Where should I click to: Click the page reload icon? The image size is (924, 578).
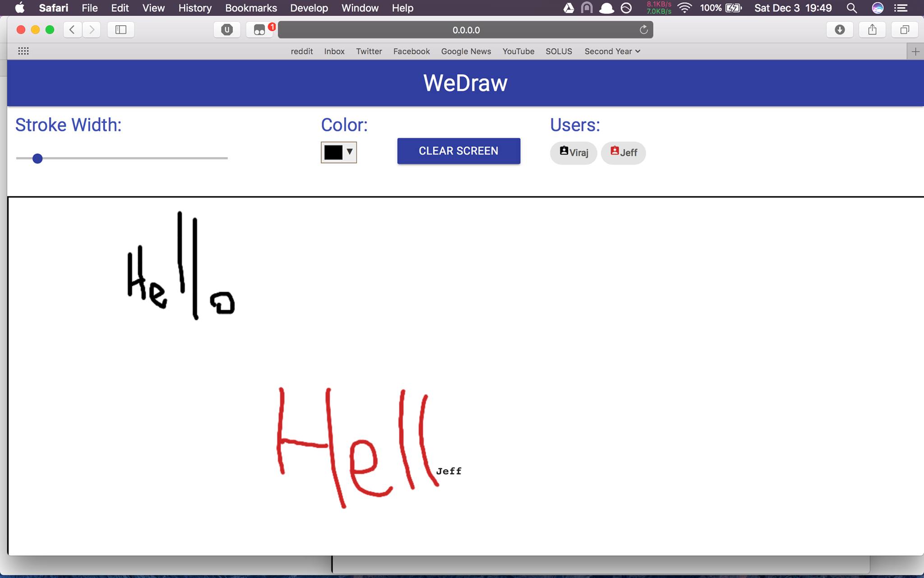click(643, 30)
